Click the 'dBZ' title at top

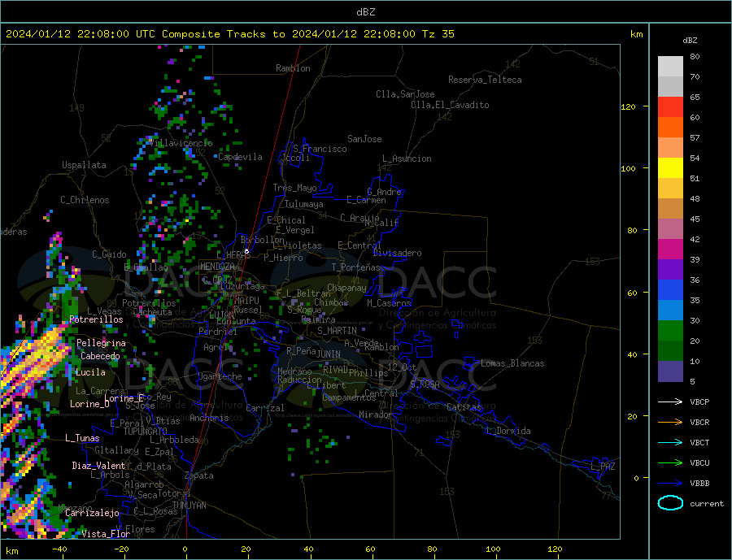(365, 12)
